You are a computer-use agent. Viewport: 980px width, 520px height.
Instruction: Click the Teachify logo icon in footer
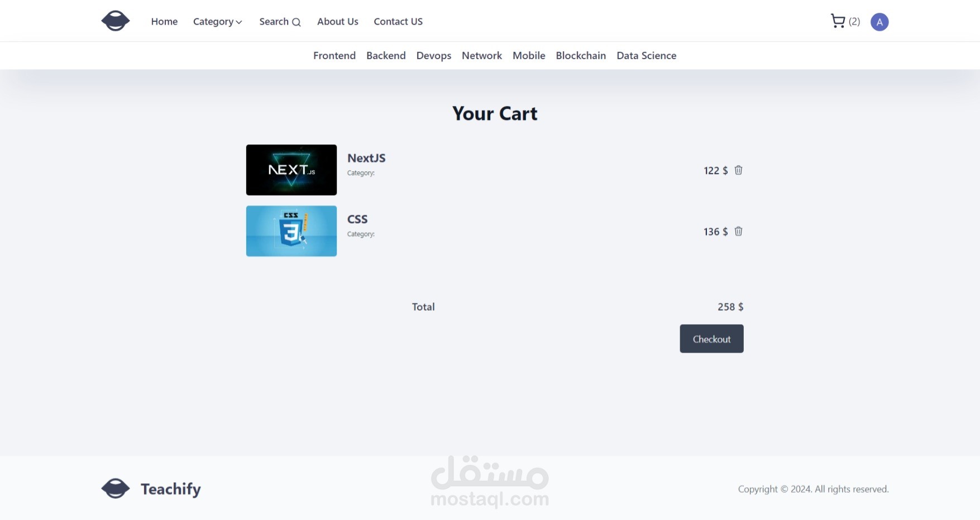(x=116, y=488)
